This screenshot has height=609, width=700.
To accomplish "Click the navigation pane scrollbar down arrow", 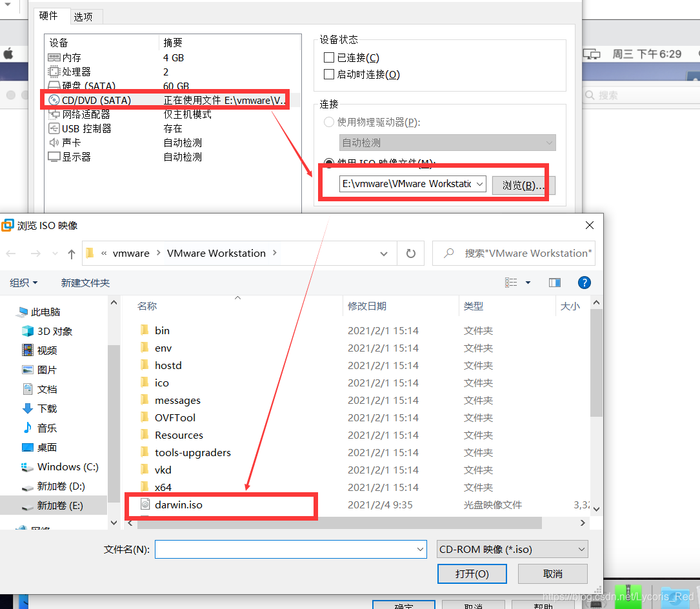I will tap(114, 523).
